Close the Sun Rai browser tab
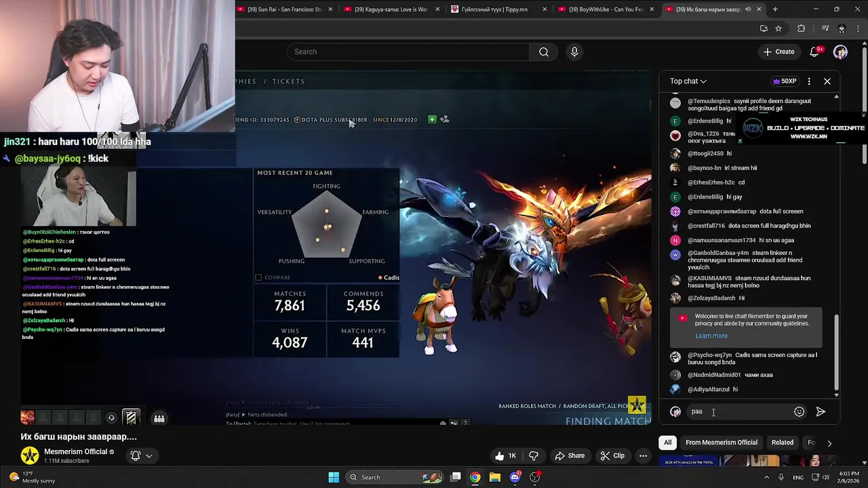868x488 pixels. coord(330,9)
